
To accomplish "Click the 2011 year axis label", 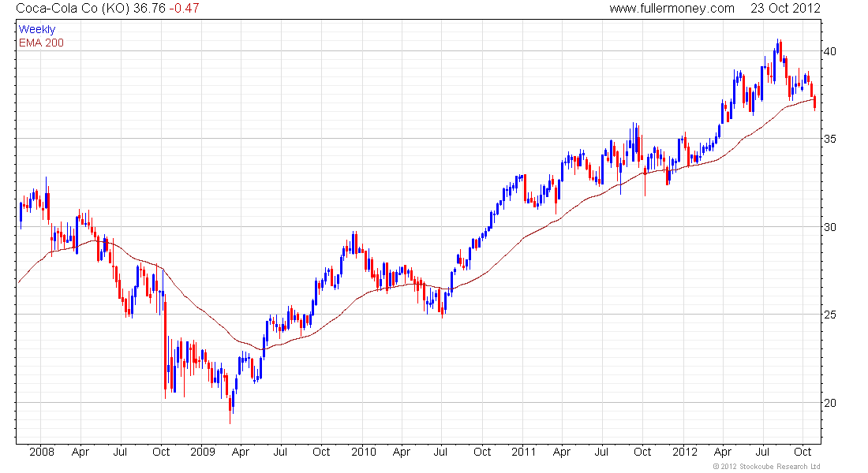I will (x=524, y=452).
